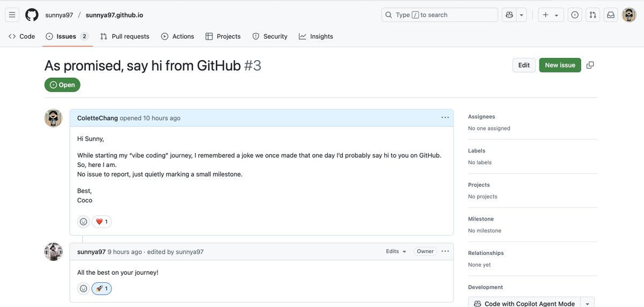
Task: Switch to the Projects tab
Action: click(223, 36)
